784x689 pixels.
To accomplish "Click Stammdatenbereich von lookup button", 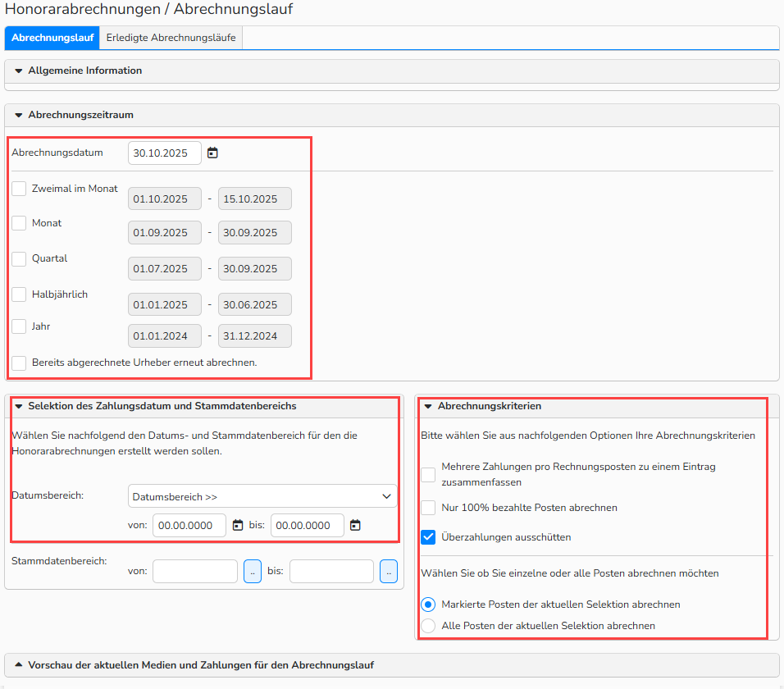I will point(253,572).
